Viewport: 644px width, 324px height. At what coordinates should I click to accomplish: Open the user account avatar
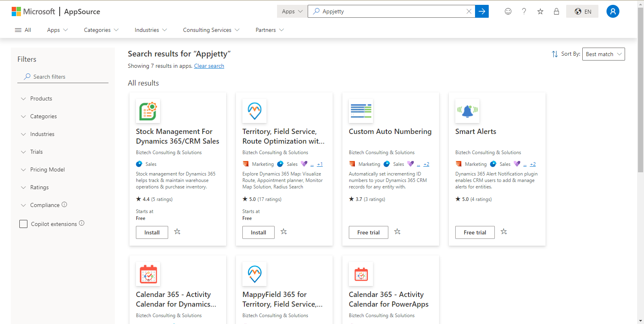[613, 11]
